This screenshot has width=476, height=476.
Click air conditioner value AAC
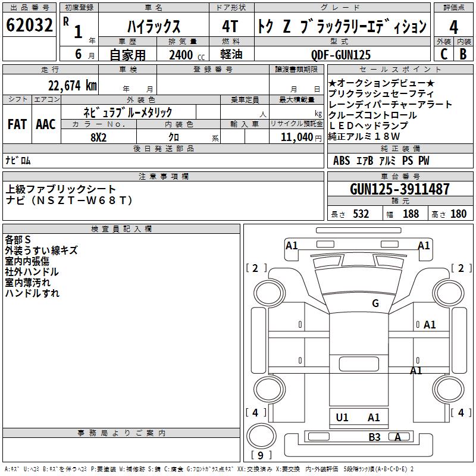pyautogui.click(x=46, y=124)
